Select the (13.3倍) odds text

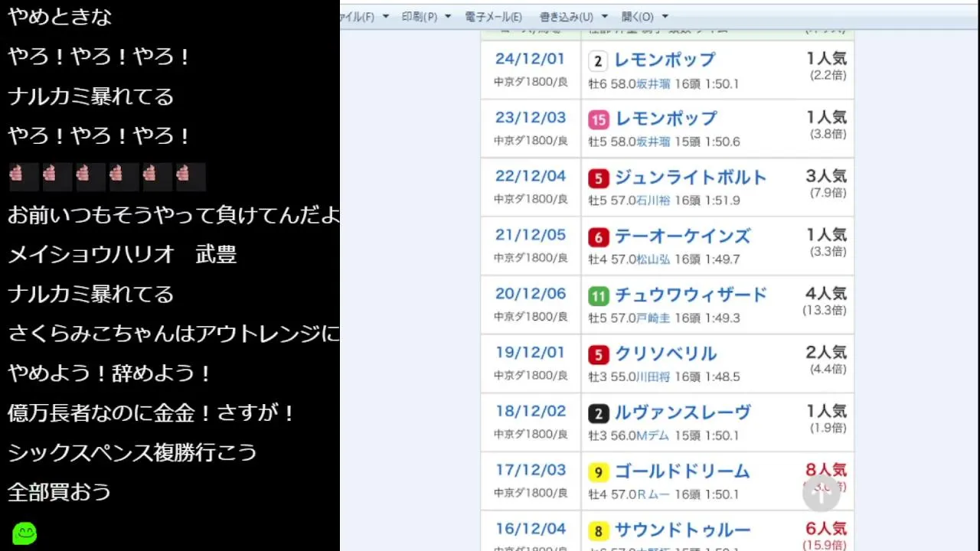pos(825,311)
